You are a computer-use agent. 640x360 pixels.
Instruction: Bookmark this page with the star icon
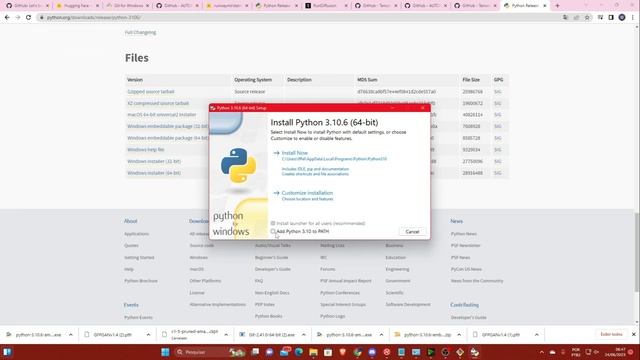coord(587,18)
